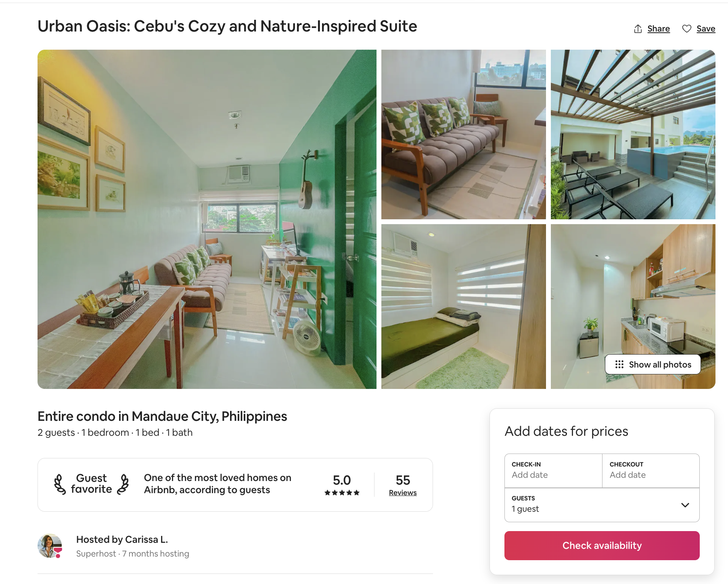Click the right laurel icon of Guest favorite

tap(123, 484)
